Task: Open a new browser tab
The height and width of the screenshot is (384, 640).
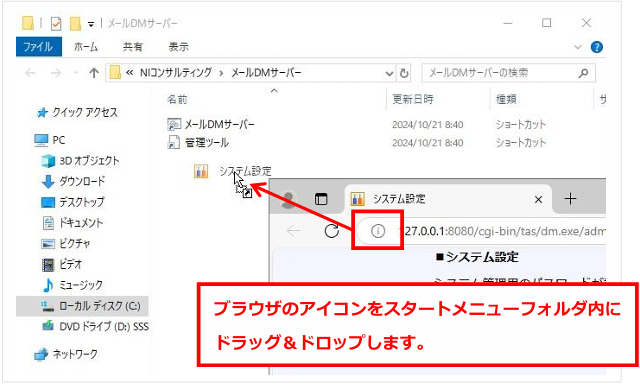Action: pyautogui.click(x=570, y=199)
